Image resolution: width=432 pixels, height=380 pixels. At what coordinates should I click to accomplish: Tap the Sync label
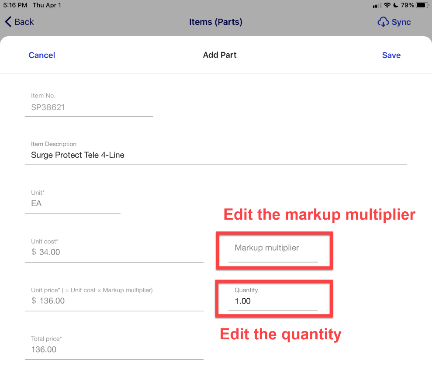pyautogui.click(x=401, y=22)
